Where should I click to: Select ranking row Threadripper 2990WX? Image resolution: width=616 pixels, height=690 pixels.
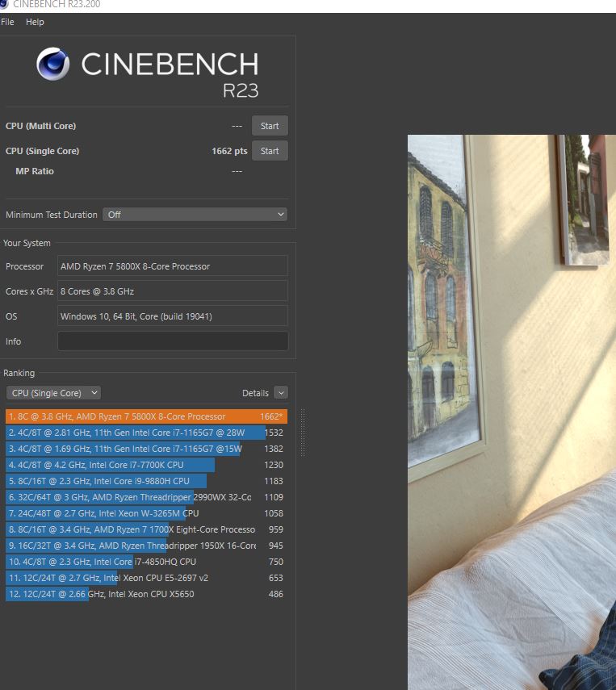point(146,497)
